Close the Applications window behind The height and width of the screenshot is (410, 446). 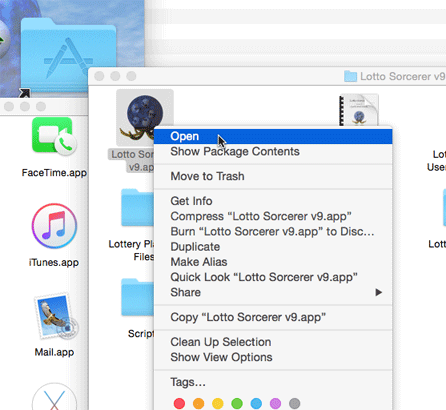[x=9, y=107]
